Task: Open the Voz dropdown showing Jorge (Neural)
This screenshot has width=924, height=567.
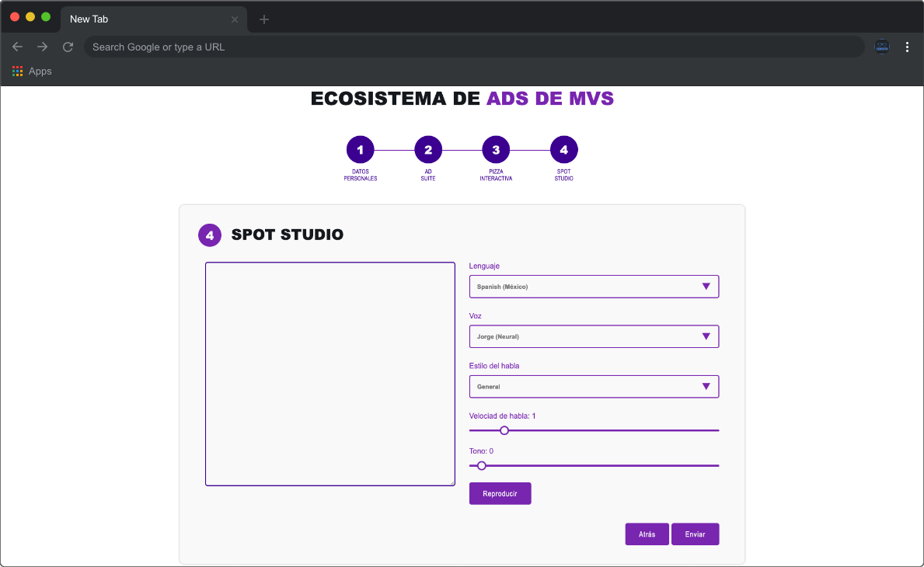Action: [x=594, y=337]
